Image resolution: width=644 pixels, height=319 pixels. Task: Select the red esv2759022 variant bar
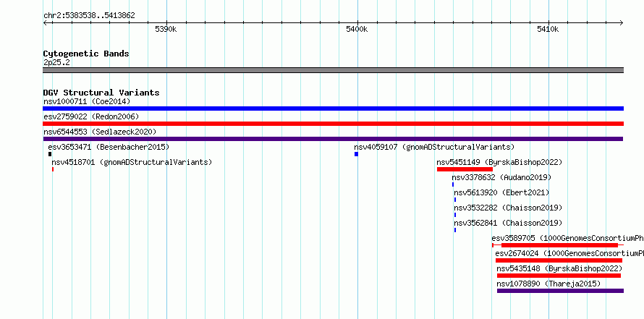click(x=333, y=124)
